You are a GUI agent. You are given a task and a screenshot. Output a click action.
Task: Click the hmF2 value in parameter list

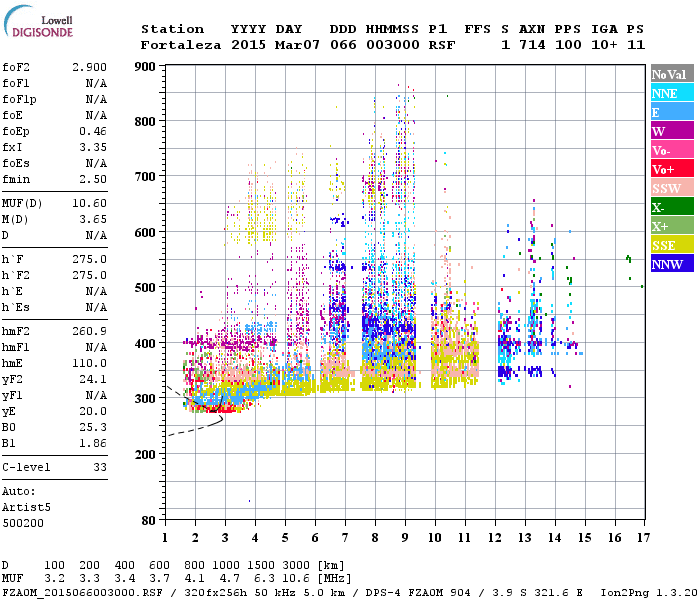pyautogui.click(x=89, y=331)
